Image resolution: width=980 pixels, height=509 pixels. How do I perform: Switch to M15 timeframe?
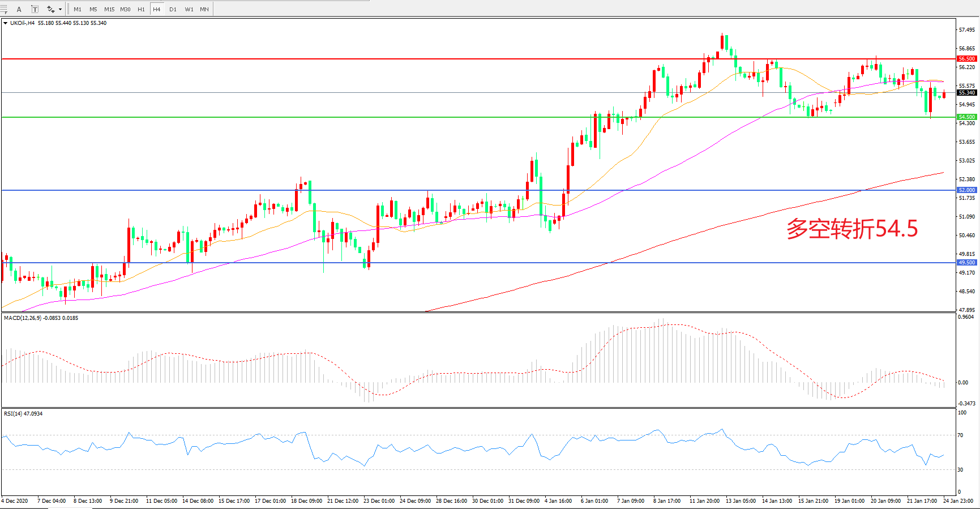pos(109,9)
